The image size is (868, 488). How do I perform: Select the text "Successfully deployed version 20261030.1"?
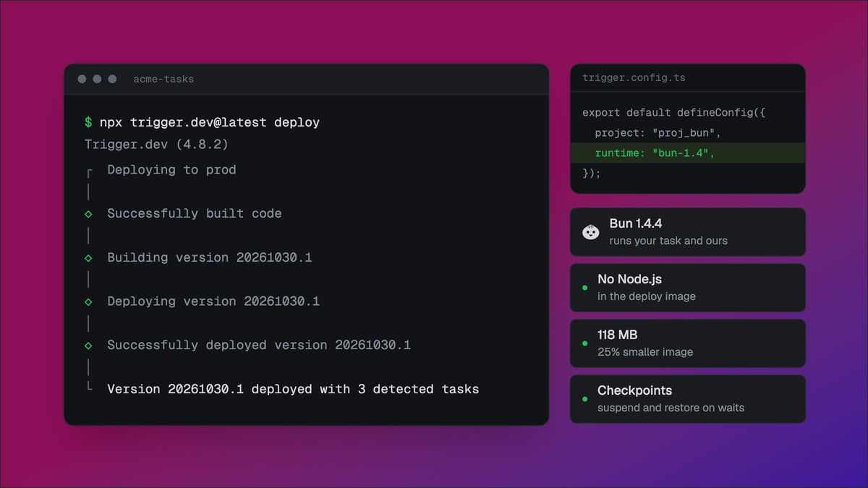tap(259, 346)
